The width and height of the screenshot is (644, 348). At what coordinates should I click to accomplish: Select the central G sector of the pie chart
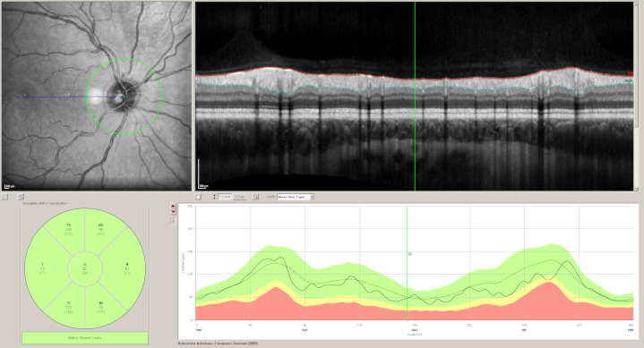pos(84,269)
